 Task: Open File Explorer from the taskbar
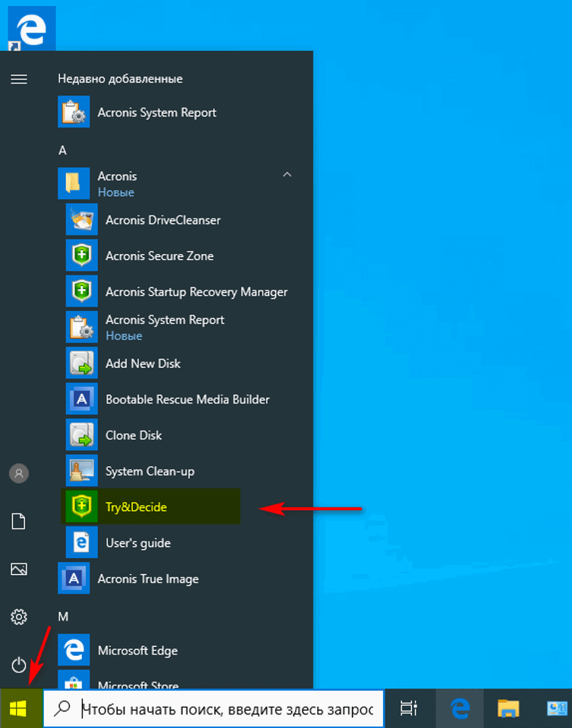508,708
